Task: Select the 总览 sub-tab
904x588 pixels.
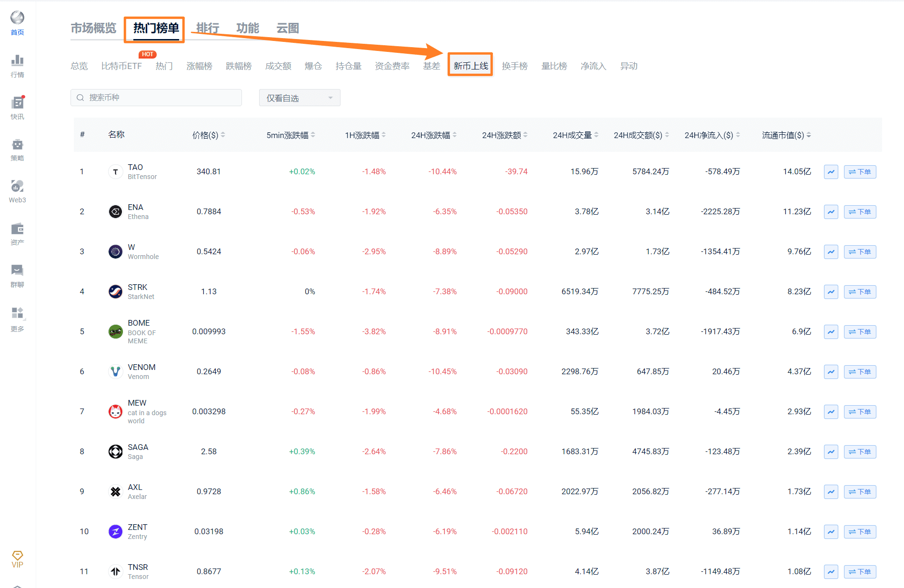Action: 79,66
